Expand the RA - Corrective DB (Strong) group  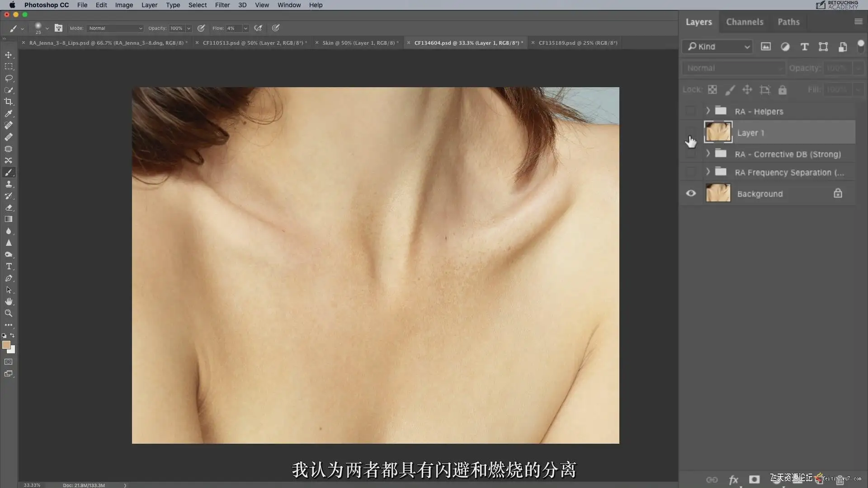(x=708, y=154)
